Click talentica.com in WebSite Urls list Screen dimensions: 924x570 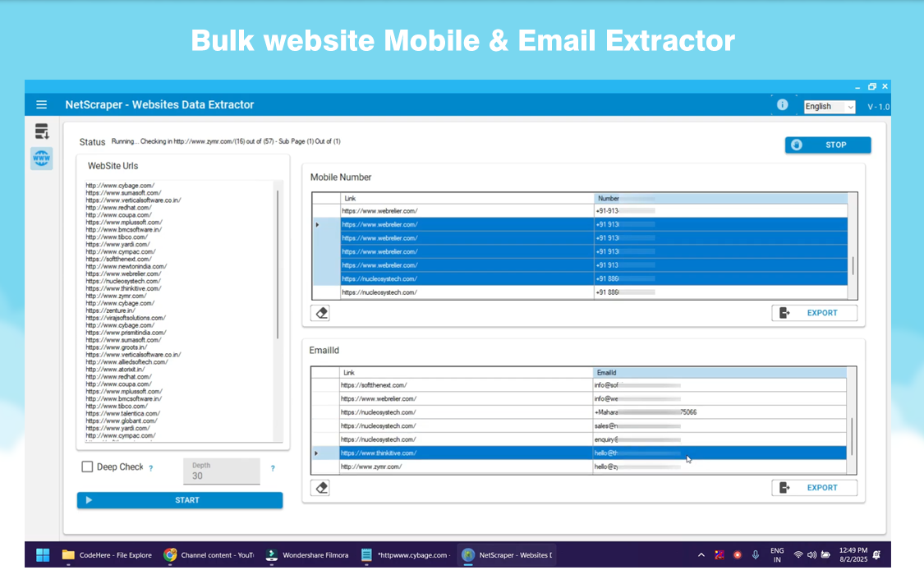point(122,414)
